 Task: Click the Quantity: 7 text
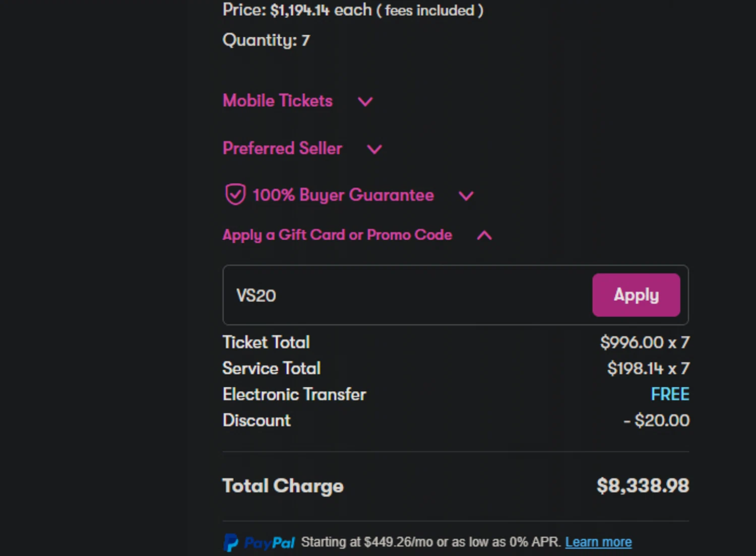tap(266, 40)
